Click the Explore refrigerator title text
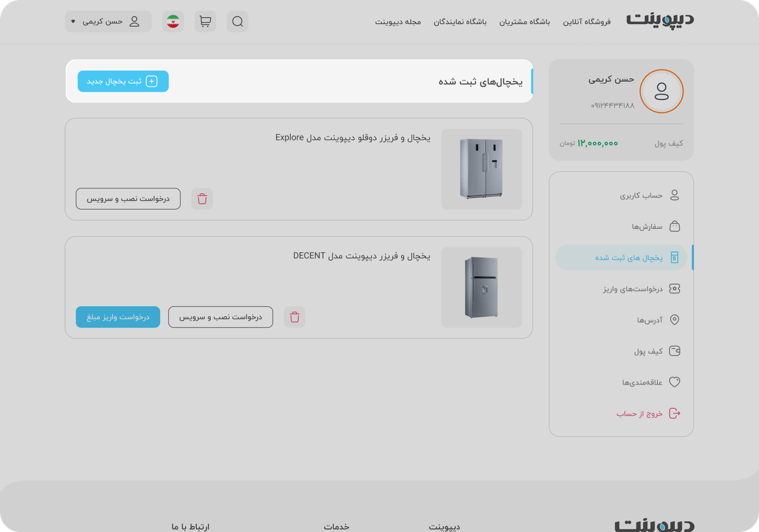 tap(352, 137)
